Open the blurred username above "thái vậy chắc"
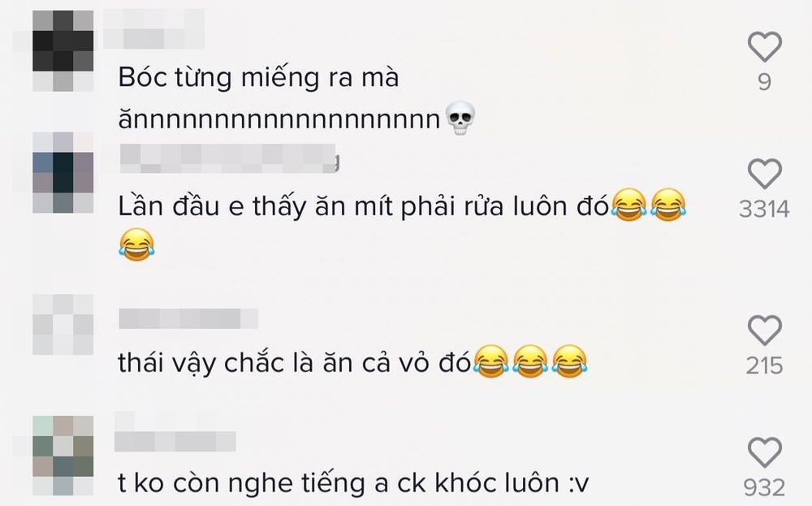 [188, 318]
